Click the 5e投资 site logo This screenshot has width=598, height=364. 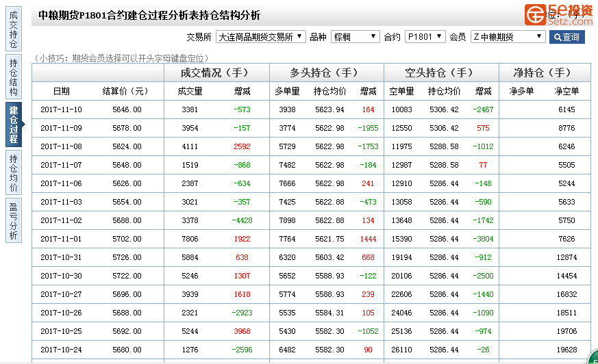click(559, 14)
